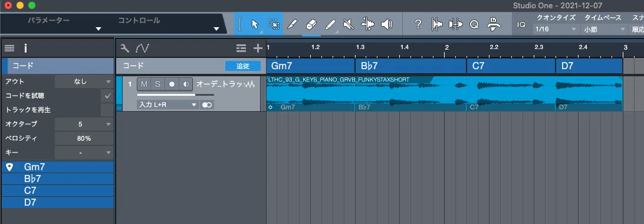
Task: Click bar 2 on timeline ruler
Action: [x=446, y=47]
